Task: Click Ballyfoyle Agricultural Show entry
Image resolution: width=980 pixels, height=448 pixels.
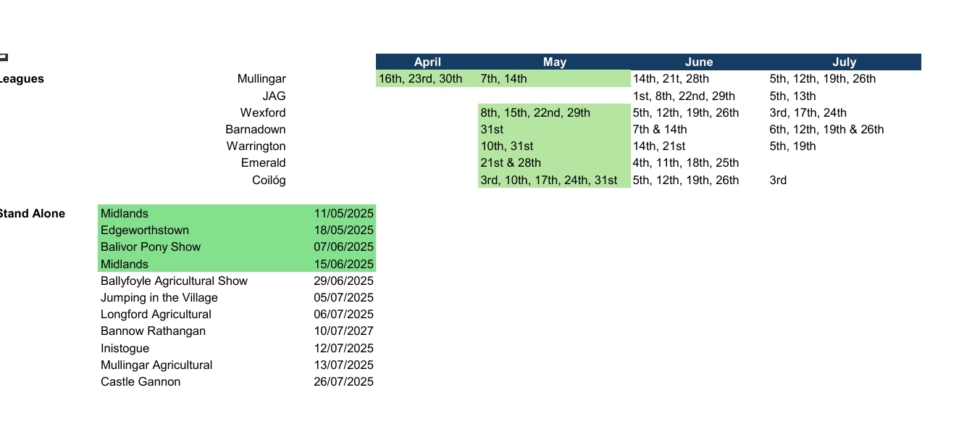Action: pyautogui.click(x=174, y=281)
